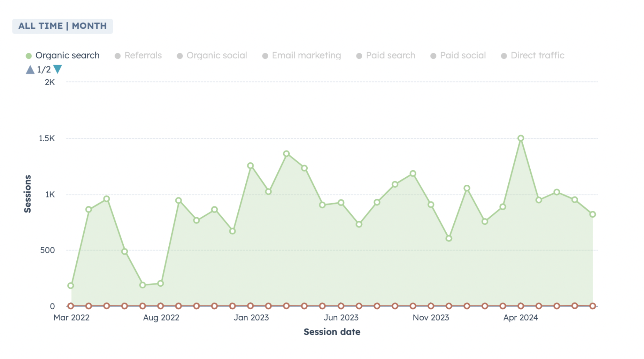644x359 pixels.
Task: Click the Nov 2023 green data point
Action: click(431, 205)
